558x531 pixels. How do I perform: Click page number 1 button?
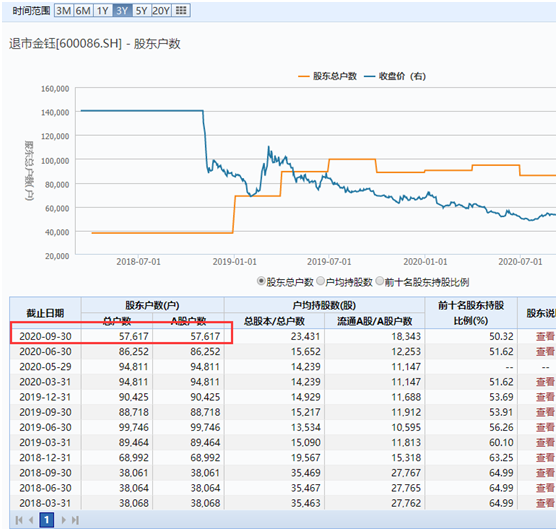46,520
